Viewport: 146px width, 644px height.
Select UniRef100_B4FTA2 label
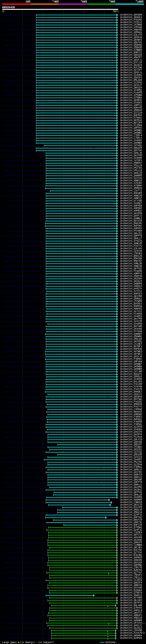pyautogui.click(x=131, y=517)
